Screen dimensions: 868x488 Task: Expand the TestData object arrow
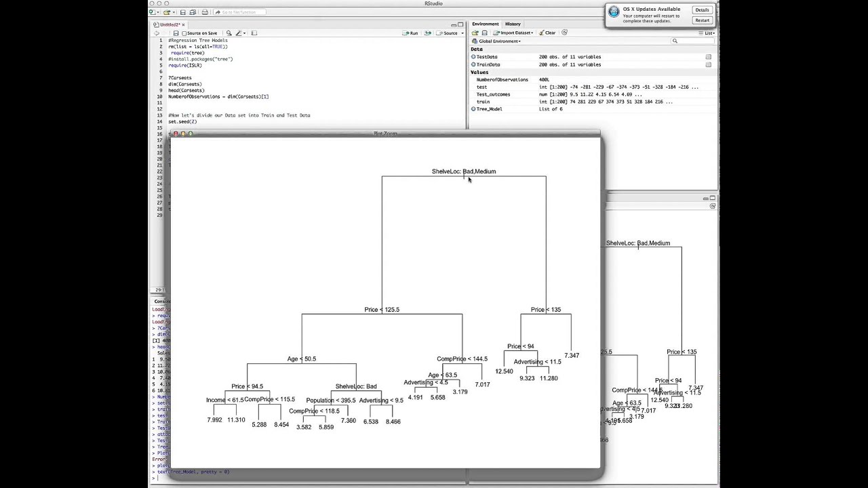[x=473, y=57]
